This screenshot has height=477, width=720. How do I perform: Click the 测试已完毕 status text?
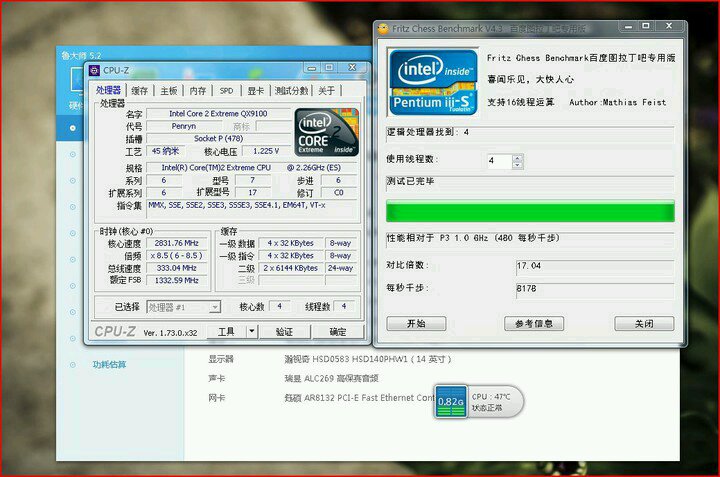tap(410, 181)
